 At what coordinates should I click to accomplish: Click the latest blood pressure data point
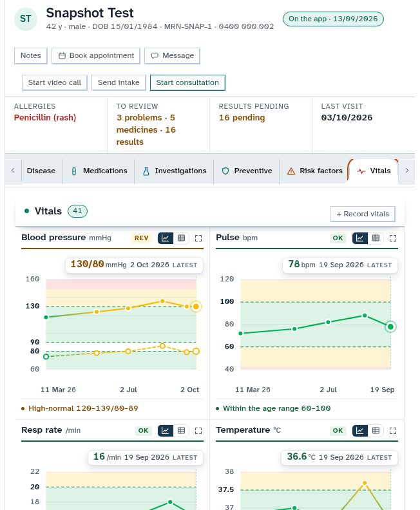pyautogui.click(x=196, y=307)
